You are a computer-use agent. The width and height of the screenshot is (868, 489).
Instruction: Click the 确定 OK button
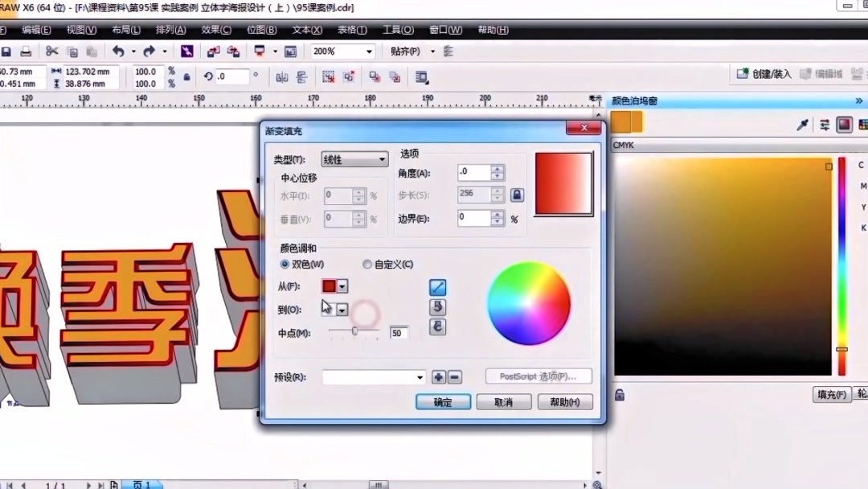(443, 401)
